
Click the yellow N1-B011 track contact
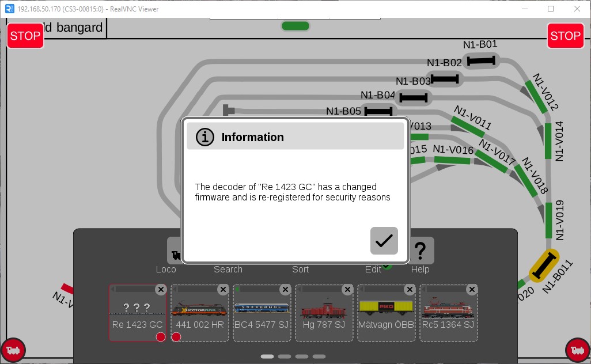tap(544, 266)
